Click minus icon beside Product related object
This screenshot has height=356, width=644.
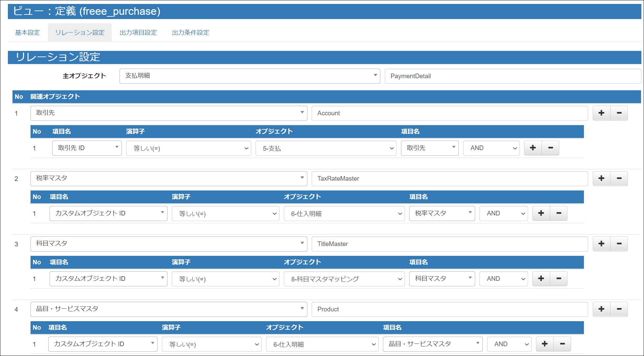point(619,309)
